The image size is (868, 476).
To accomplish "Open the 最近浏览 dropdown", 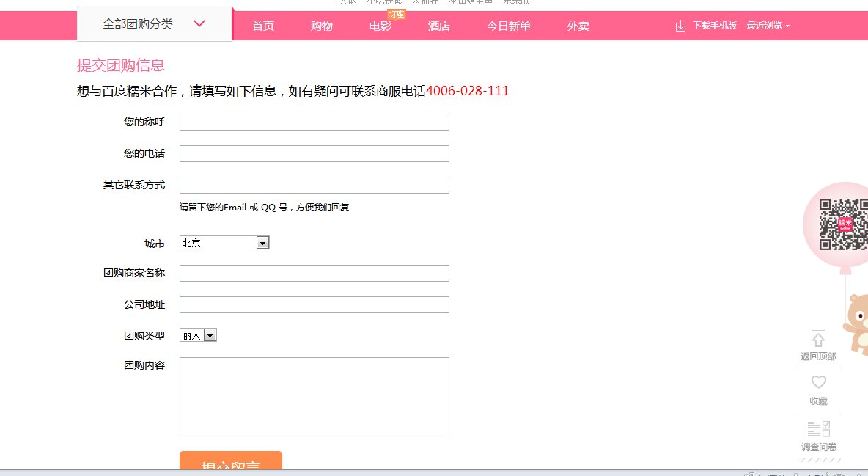I will (768, 26).
